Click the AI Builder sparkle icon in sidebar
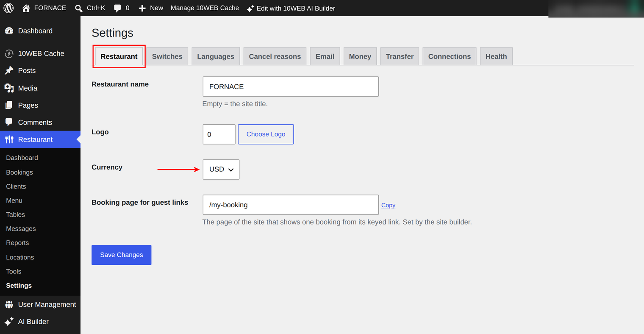This screenshot has height=334, width=644. [x=9, y=322]
